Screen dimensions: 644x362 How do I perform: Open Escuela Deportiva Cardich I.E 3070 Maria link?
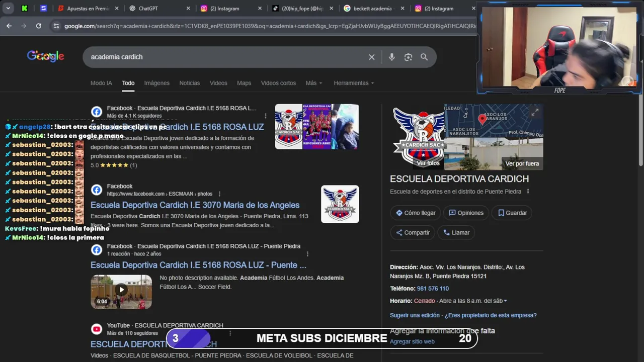click(x=195, y=205)
